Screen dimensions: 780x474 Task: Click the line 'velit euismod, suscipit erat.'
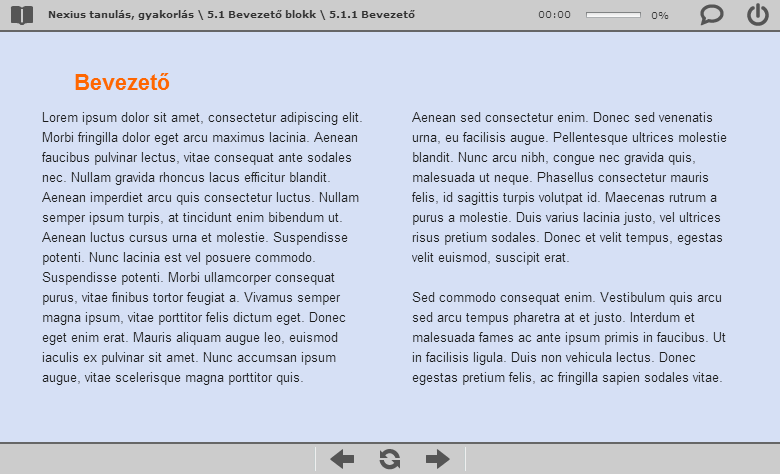click(x=490, y=258)
